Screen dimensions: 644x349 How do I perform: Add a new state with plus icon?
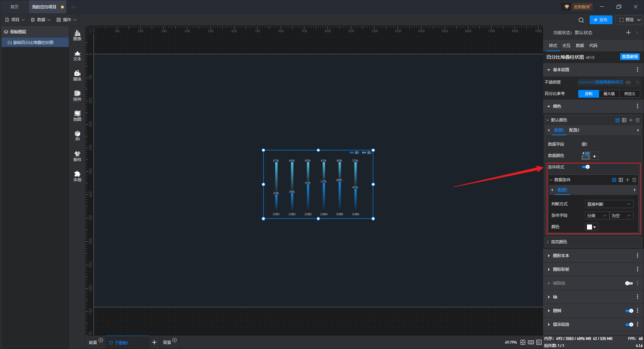click(x=628, y=33)
